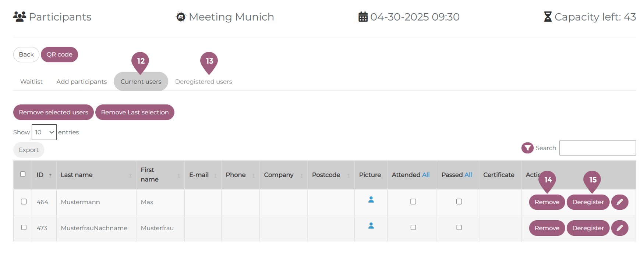Click into the Search input field

[x=597, y=148]
